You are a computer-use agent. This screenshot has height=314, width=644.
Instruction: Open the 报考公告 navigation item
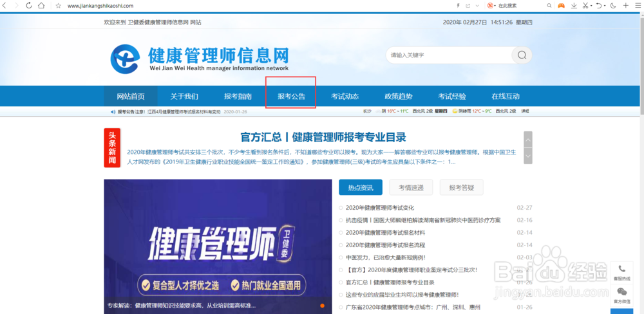pos(291,97)
